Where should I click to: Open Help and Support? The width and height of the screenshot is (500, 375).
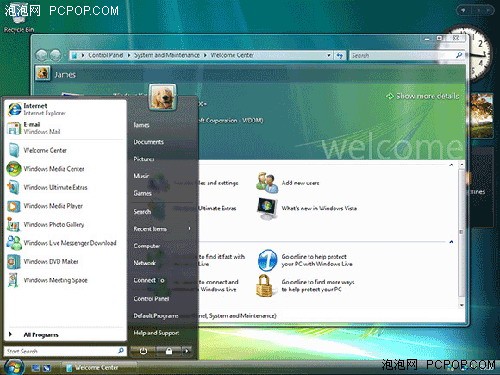pyautogui.click(x=156, y=333)
